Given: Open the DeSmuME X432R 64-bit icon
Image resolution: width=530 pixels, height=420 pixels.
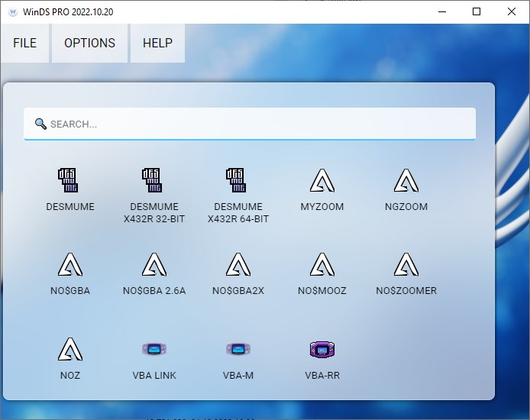Looking at the screenshot, I should (x=236, y=180).
